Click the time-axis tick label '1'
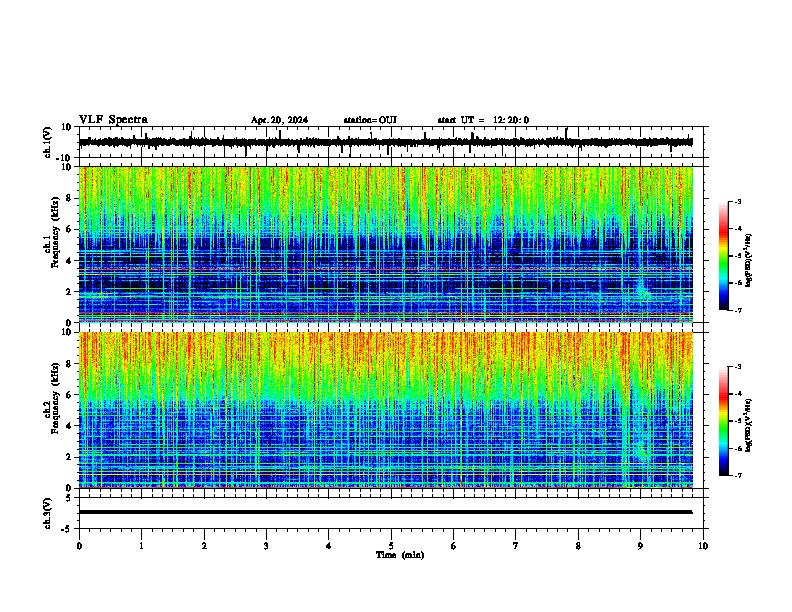This screenshot has width=792, height=612. [x=141, y=546]
